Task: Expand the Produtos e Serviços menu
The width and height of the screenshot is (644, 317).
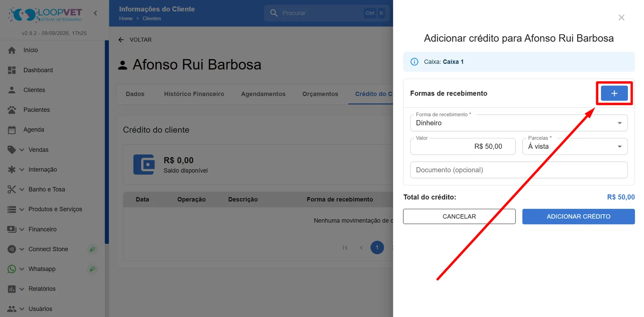Action: 22,209
